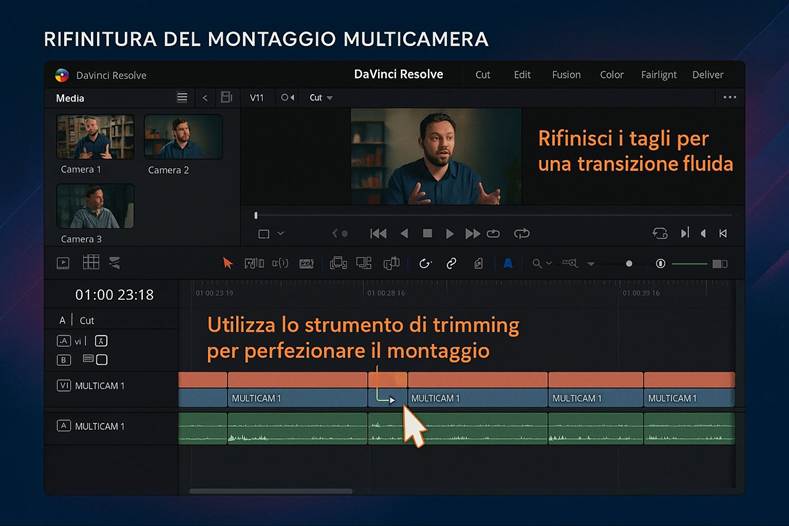Click the sync arrows icon at the viewer's right
Image resolution: width=789 pixels, height=526 pixels.
660,234
